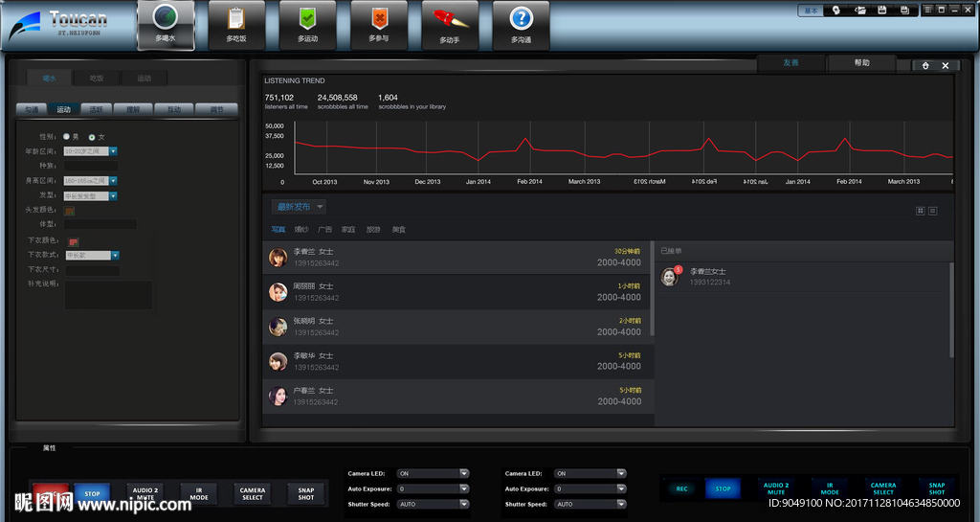The height and width of the screenshot is (522, 980).
Task: Switch to the 友善 tab
Action: (791, 63)
